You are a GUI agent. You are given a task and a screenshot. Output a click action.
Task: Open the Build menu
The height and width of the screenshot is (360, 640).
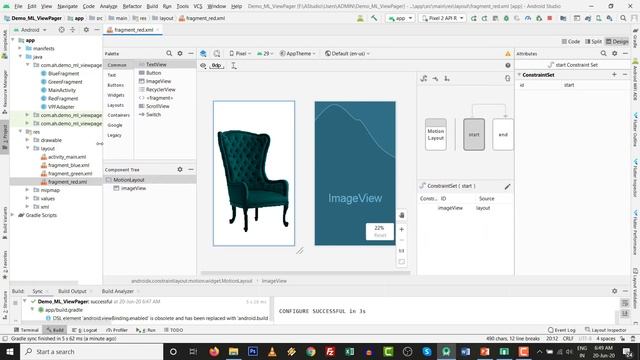pyautogui.click(x=152, y=6)
